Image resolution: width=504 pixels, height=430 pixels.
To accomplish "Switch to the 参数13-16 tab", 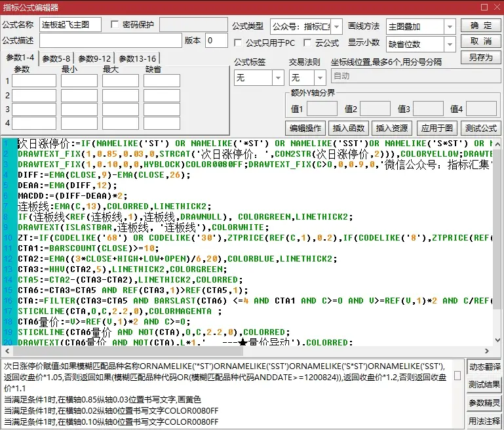I will [138, 58].
